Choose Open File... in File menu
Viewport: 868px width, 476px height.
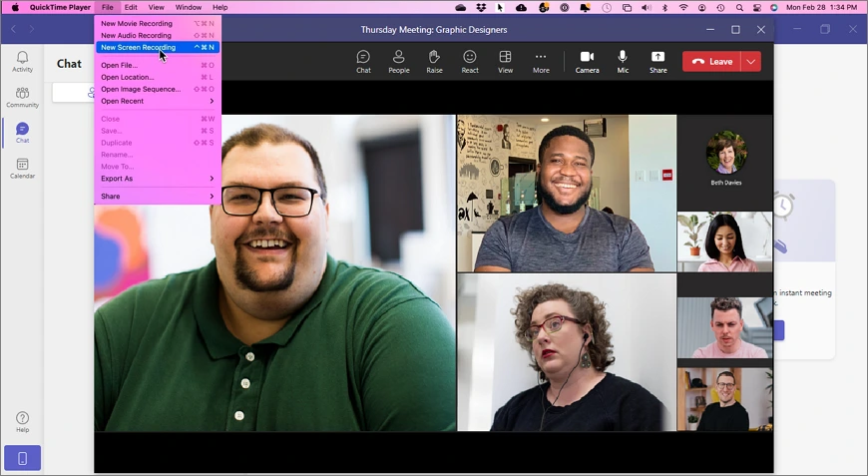[158, 65]
